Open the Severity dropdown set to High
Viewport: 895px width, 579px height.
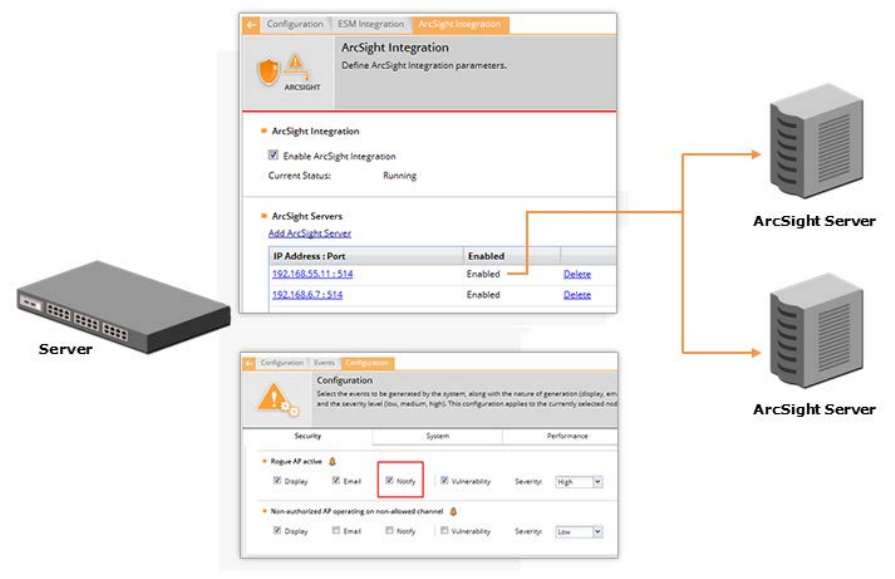pos(579,482)
